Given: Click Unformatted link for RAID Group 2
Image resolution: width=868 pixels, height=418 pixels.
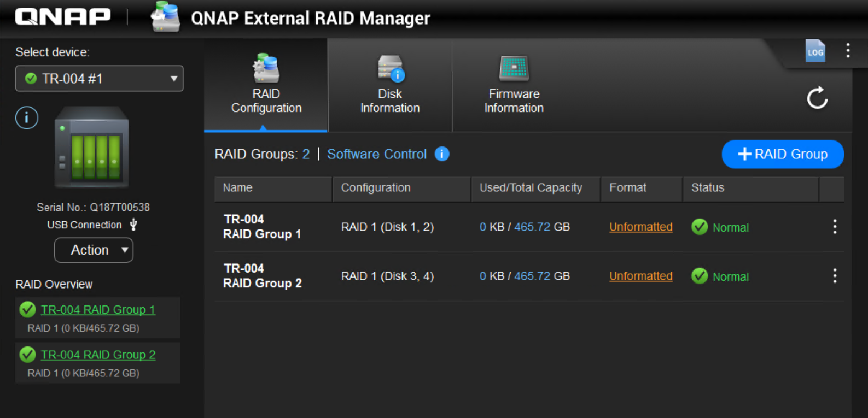Looking at the screenshot, I should tap(640, 276).
